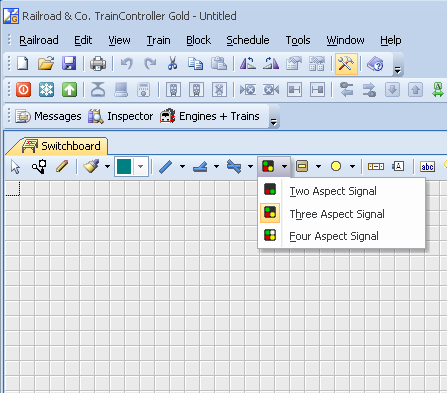Viewport: 447px width, 393px height.
Task: Click the green up-arrow Start icon
Action: coord(69,90)
